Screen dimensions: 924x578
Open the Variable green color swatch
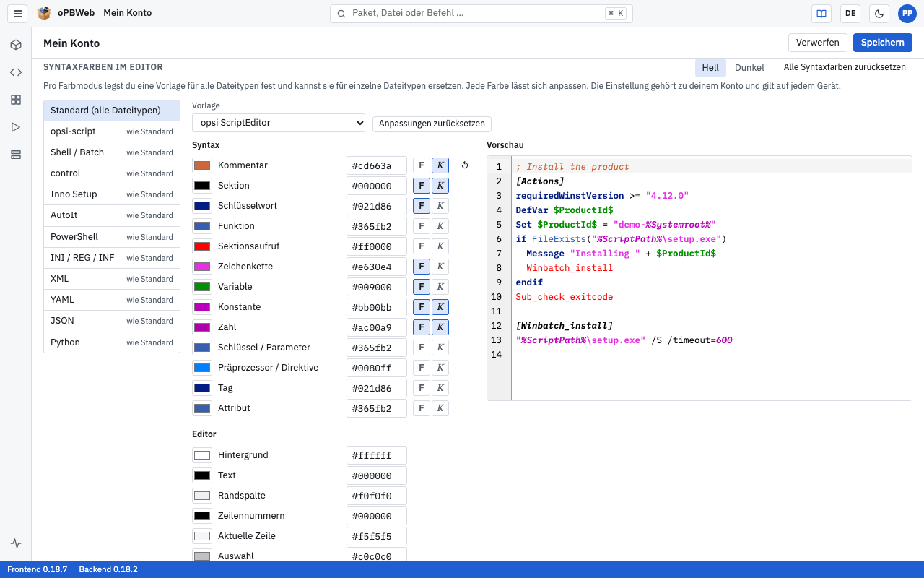pyautogui.click(x=202, y=287)
